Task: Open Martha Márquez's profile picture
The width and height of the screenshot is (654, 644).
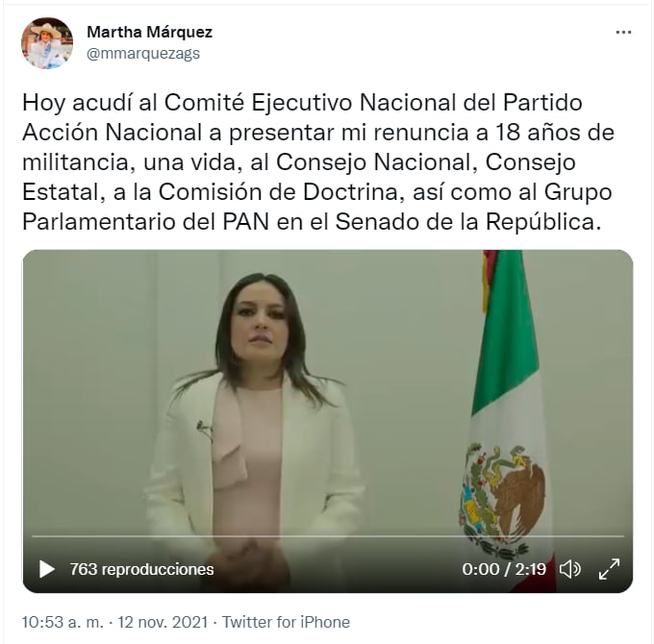Action: pos(47,43)
